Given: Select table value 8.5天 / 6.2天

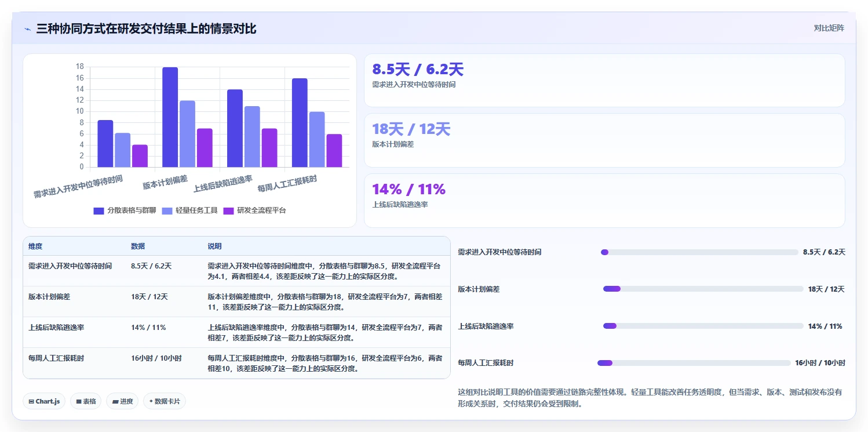Looking at the screenshot, I should [x=151, y=266].
